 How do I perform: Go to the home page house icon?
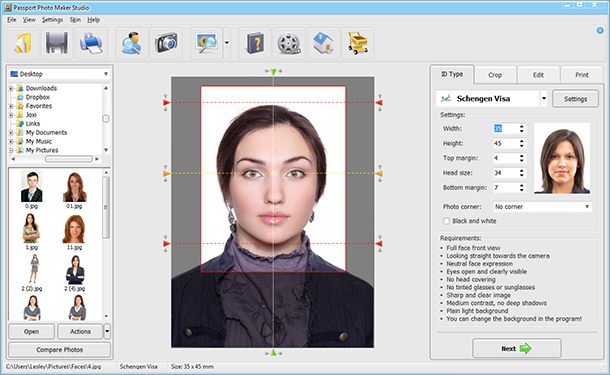323,43
